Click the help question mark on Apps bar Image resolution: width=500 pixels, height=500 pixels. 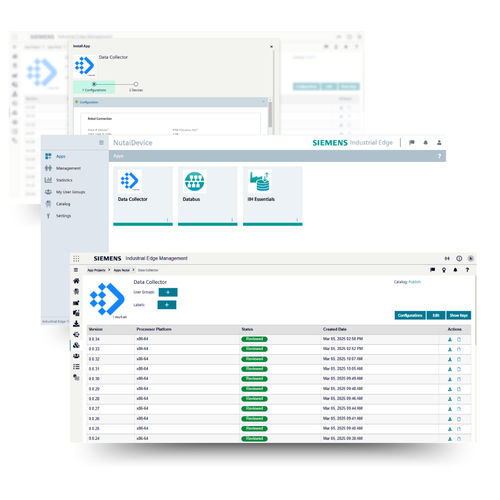(x=439, y=156)
